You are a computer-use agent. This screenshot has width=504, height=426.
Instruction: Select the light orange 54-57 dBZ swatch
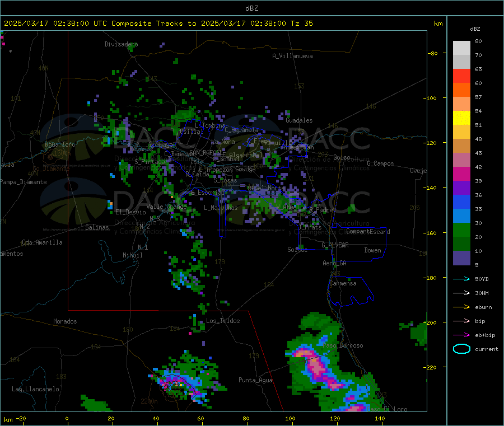461,104
